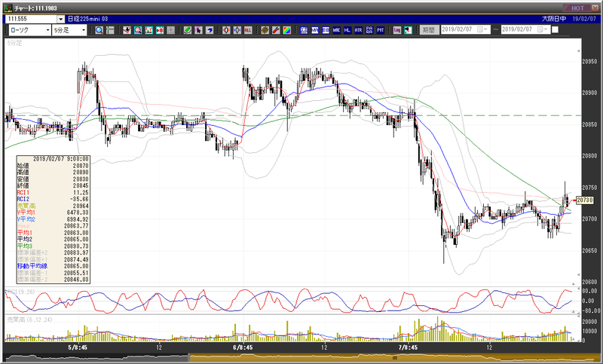The height and width of the screenshot is (364, 603).
Task: Open the rainbow color palette icon
Action: [287, 30]
